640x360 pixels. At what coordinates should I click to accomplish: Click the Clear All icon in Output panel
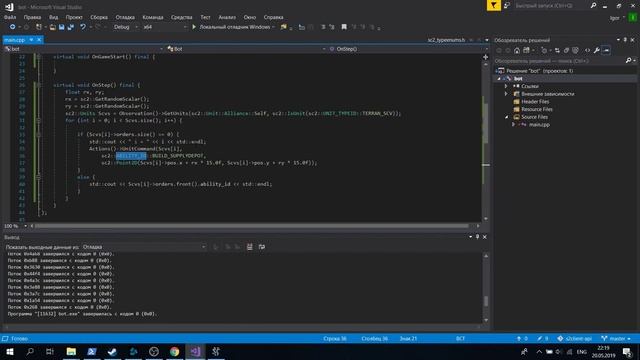pyautogui.click(x=249, y=247)
